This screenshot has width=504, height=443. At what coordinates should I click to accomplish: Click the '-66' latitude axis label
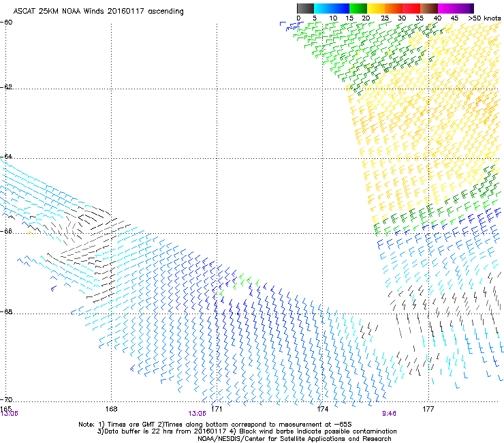pos(6,231)
